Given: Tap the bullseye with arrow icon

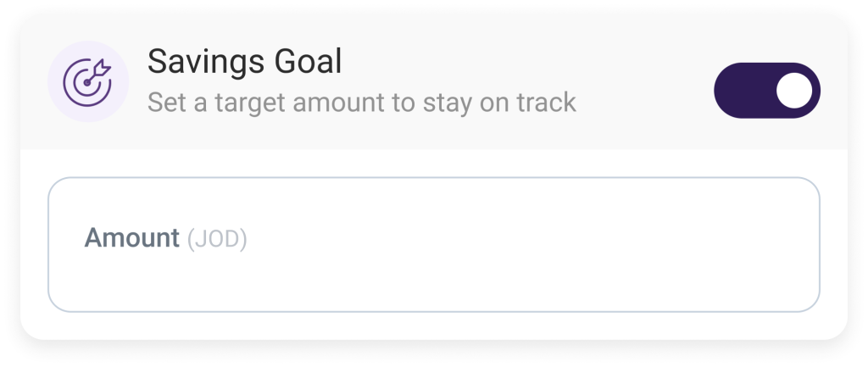Looking at the screenshot, I should click(87, 82).
